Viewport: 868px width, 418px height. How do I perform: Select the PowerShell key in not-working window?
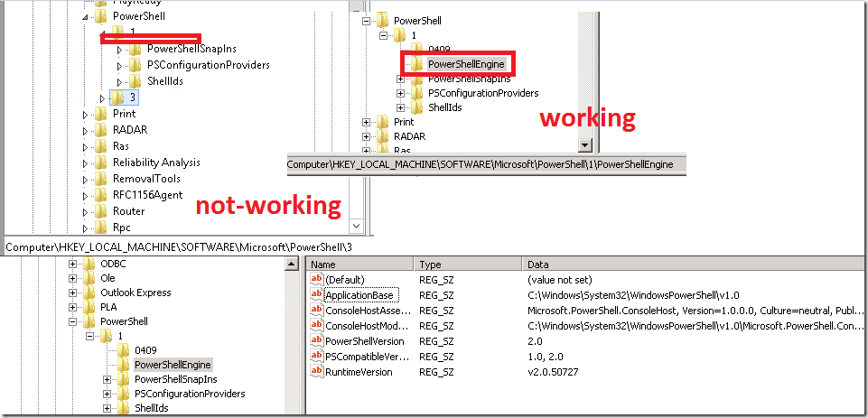(x=139, y=16)
